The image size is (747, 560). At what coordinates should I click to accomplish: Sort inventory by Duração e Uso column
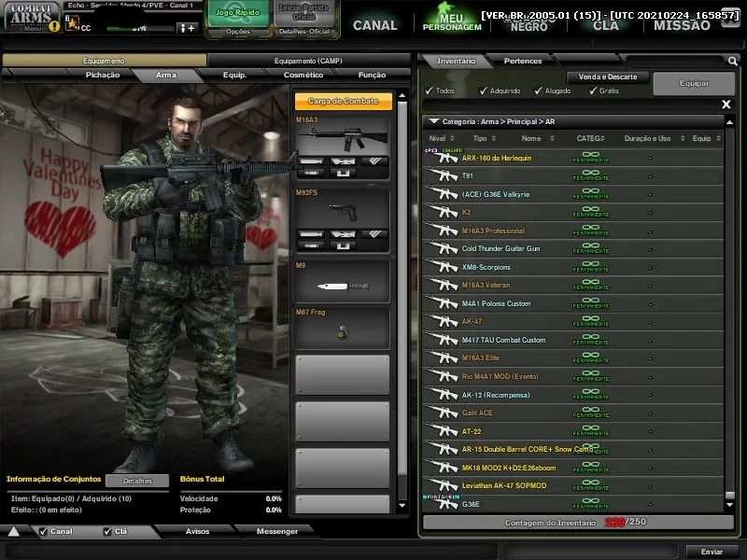pos(655,138)
